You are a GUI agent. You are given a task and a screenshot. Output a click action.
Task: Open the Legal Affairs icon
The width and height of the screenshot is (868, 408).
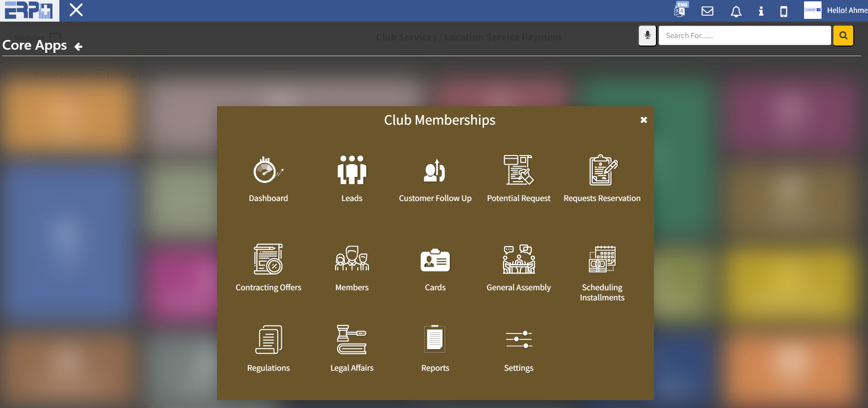352,340
